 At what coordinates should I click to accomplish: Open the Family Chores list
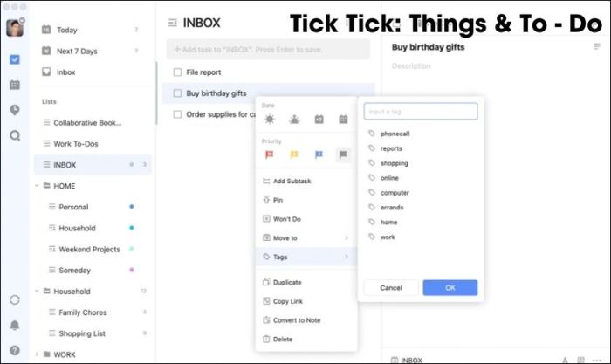coord(93,312)
